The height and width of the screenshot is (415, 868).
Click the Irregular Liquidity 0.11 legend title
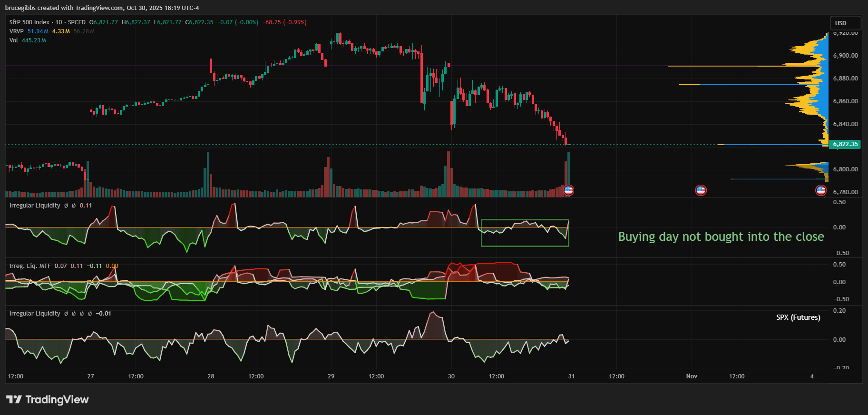(x=35, y=206)
